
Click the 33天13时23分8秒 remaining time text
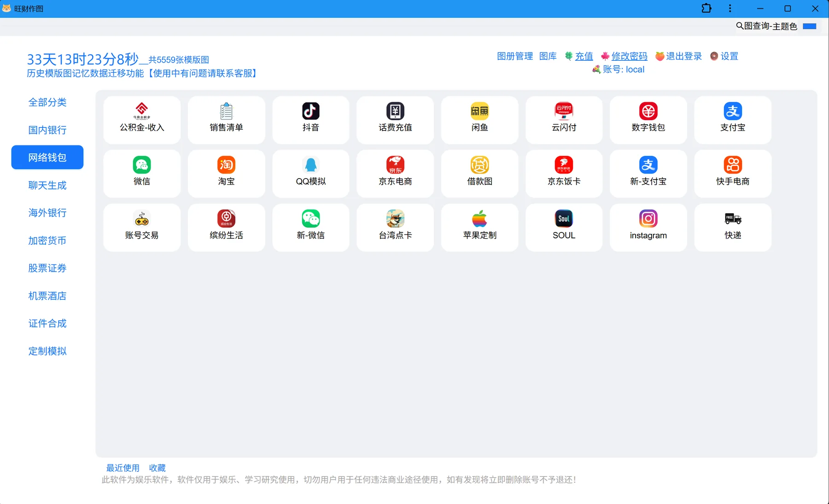[82, 59]
